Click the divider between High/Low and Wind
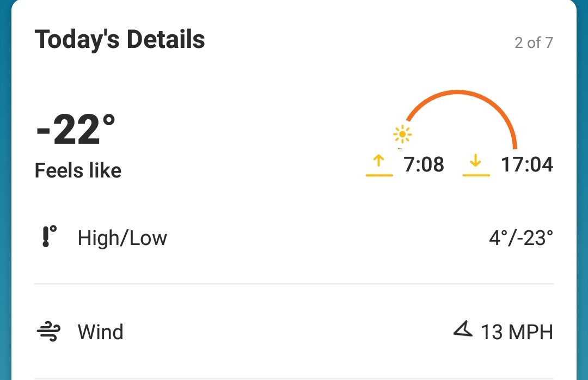 (294, 284)
